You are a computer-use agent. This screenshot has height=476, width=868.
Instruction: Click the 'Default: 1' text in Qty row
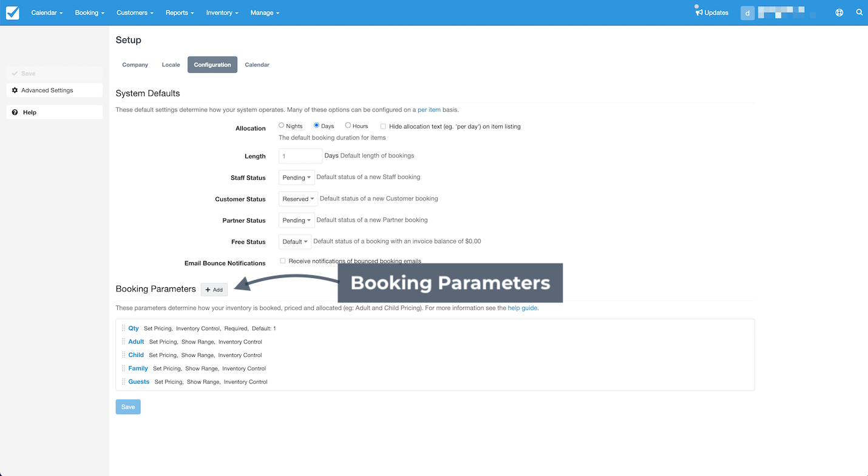264,328
